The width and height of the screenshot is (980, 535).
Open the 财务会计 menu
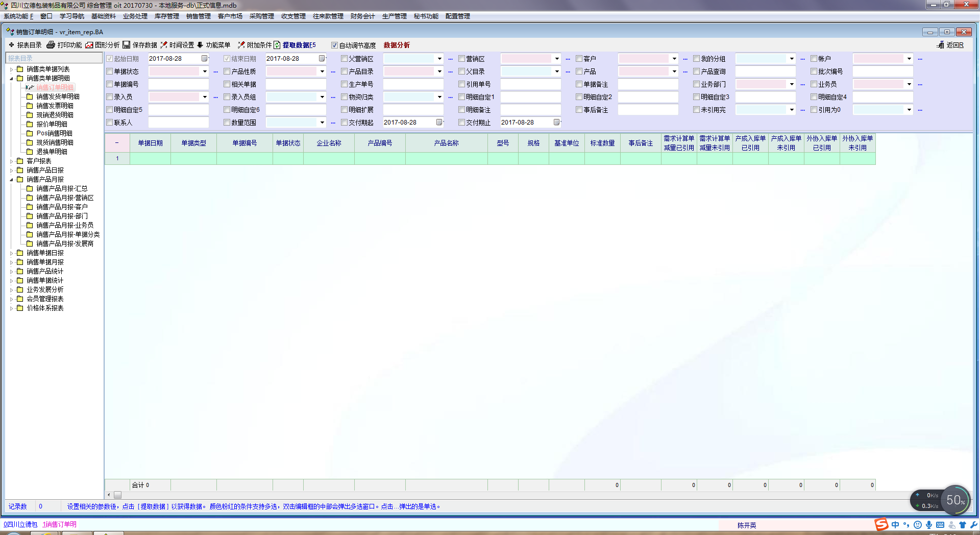click(362, 16)
